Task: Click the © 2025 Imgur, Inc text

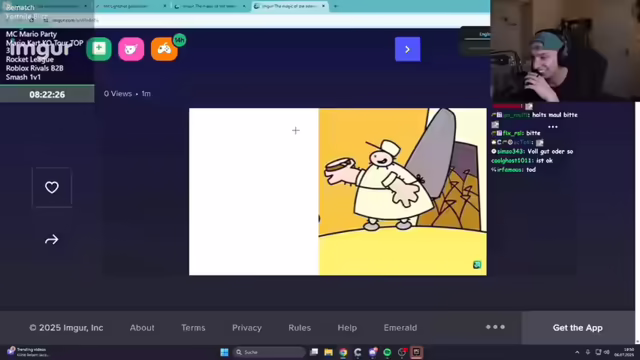Action: tap(66, 328)
